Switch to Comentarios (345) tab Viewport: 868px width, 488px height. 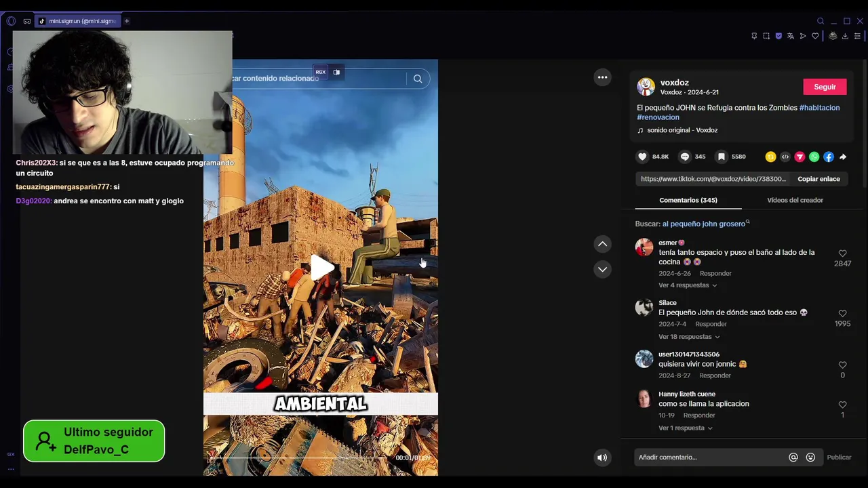(x=688, y=200)
